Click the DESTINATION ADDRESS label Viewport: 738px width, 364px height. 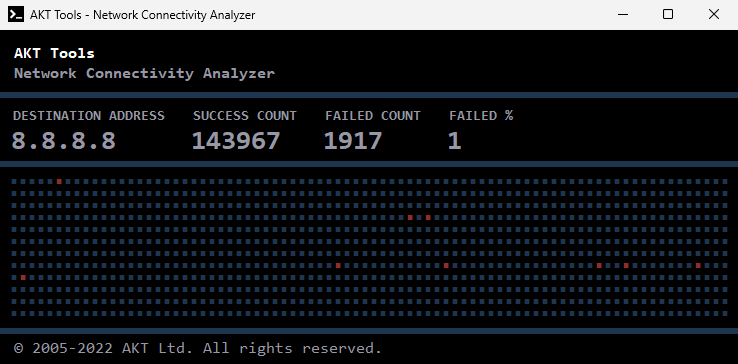tap(89, 115)
